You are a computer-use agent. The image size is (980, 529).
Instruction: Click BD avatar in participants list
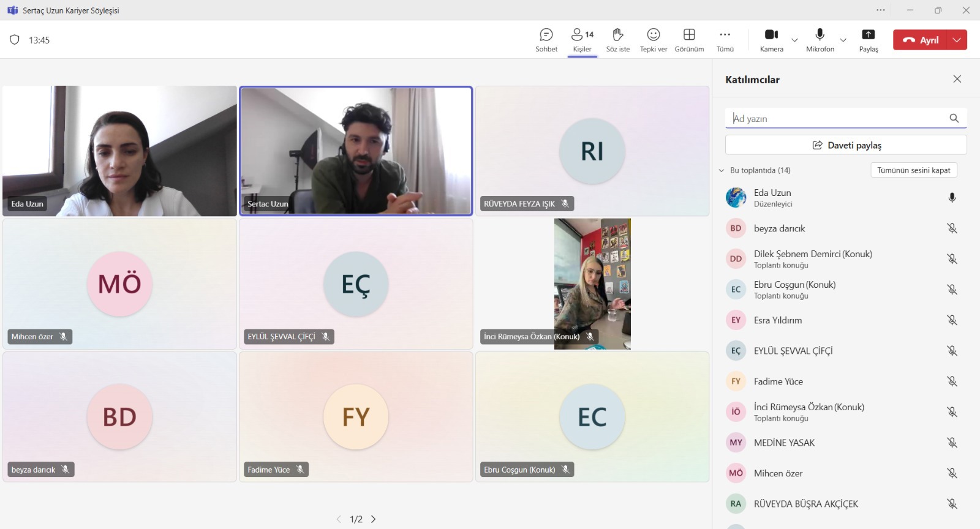(736, 228)
